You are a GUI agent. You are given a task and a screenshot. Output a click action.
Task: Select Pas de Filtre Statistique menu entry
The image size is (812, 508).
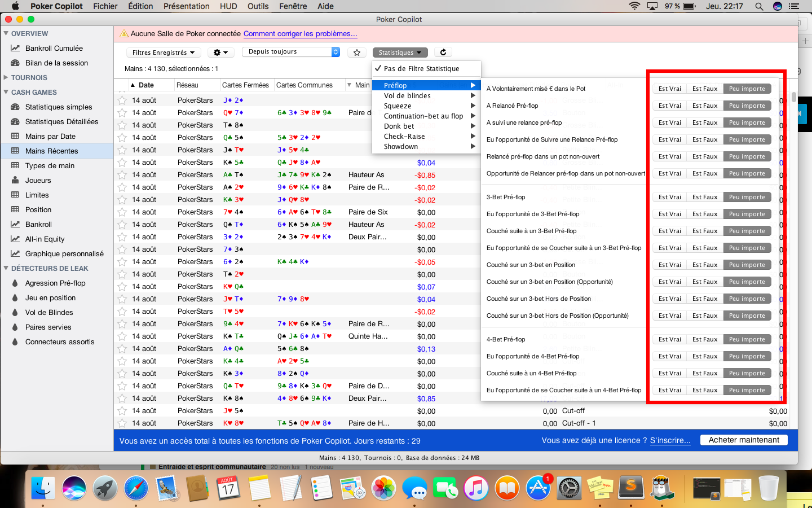(426, 69)
